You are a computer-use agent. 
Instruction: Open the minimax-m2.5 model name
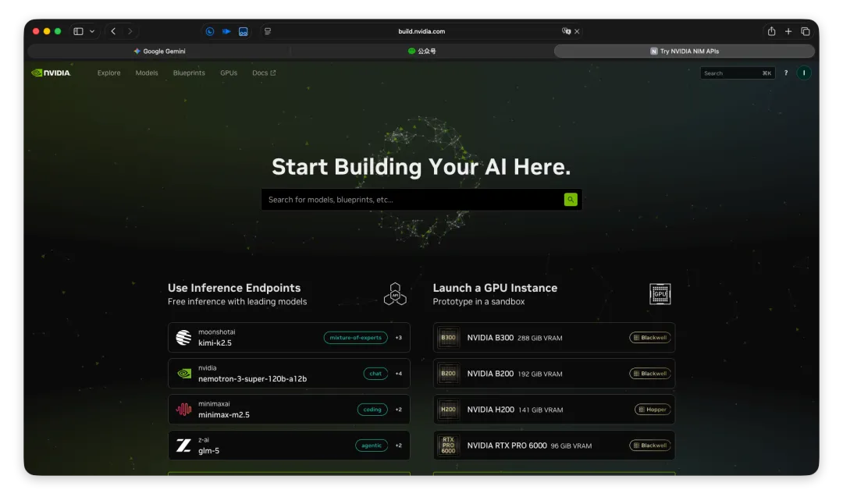(224, 415)
